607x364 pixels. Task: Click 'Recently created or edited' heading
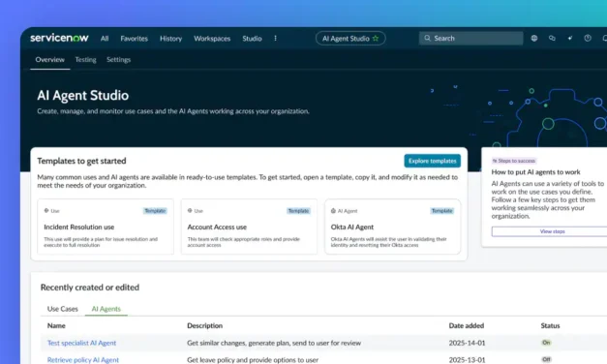90,287
